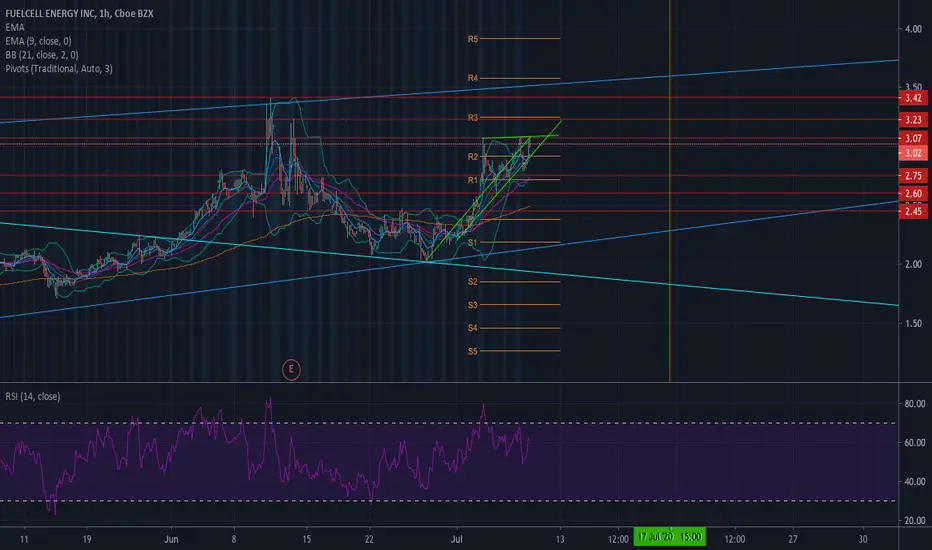Click the R1 pivot level label

coord(473,180)
